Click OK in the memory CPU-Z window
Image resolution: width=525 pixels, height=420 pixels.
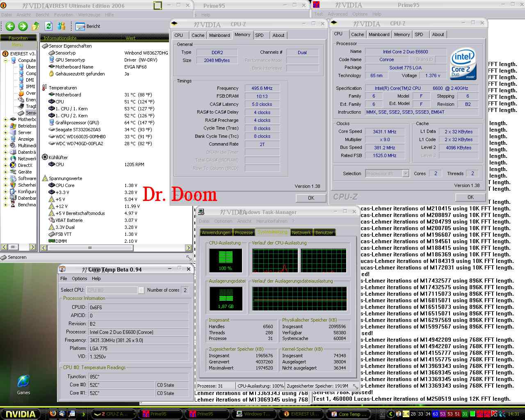click(x=311, y=198)
